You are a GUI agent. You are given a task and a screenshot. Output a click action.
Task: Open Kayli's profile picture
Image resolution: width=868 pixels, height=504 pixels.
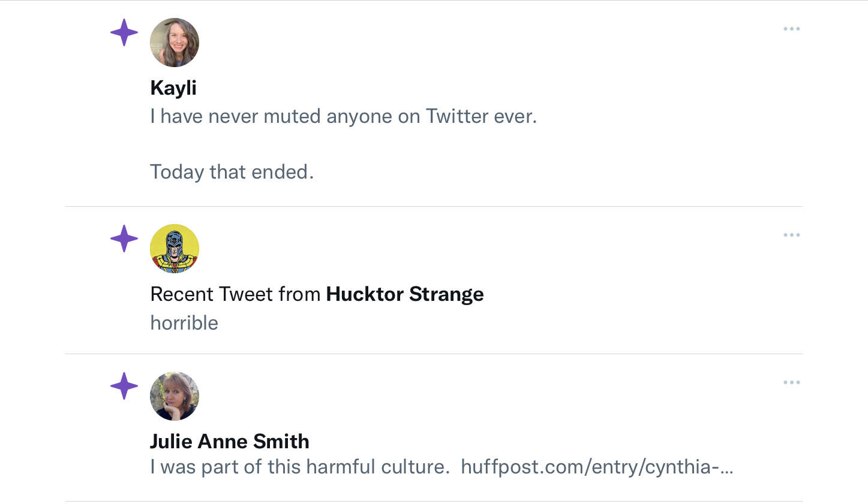click(x=175, y=43)
